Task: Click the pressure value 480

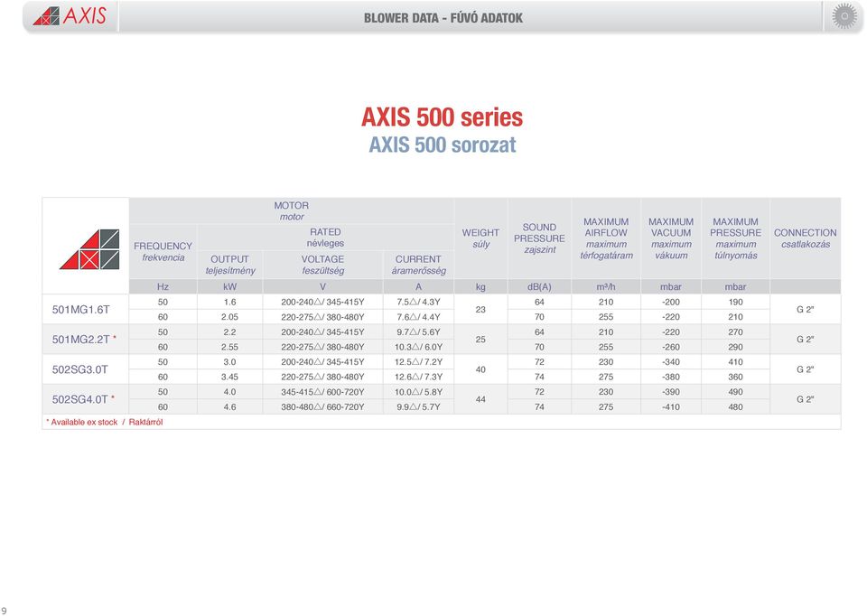Action: coord(735,407)
